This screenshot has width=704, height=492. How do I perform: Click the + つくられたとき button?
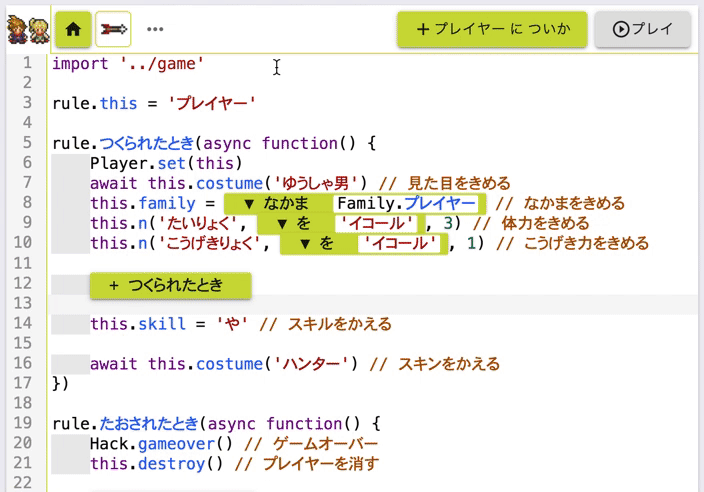point(171,286)
